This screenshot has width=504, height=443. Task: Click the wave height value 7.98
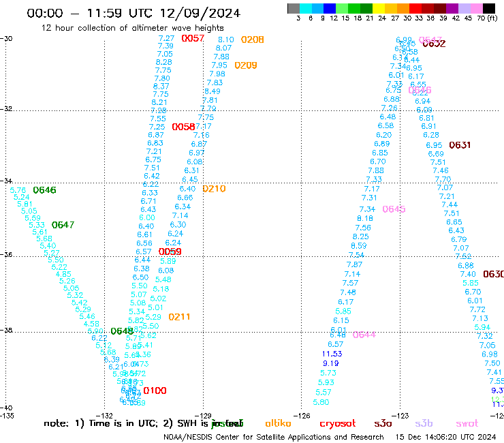pyautogui.click(x=217, y=74)
